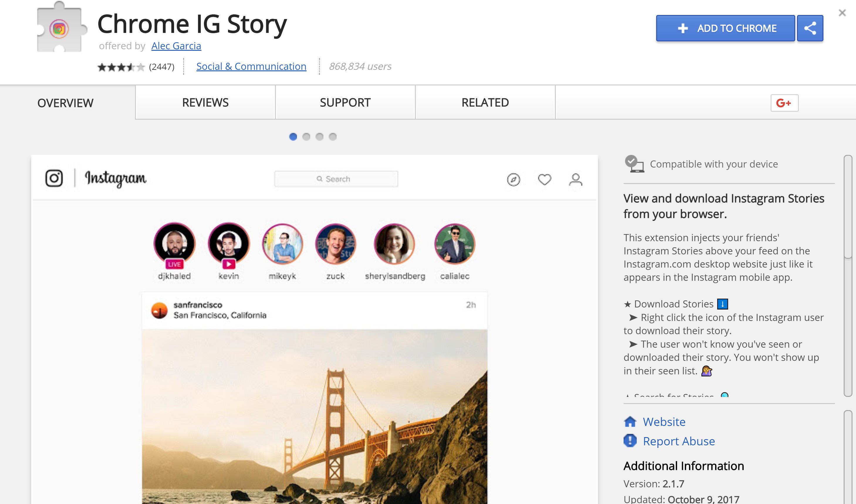
Task: Click the Instagram search field
Action: [x=336, y=179]
